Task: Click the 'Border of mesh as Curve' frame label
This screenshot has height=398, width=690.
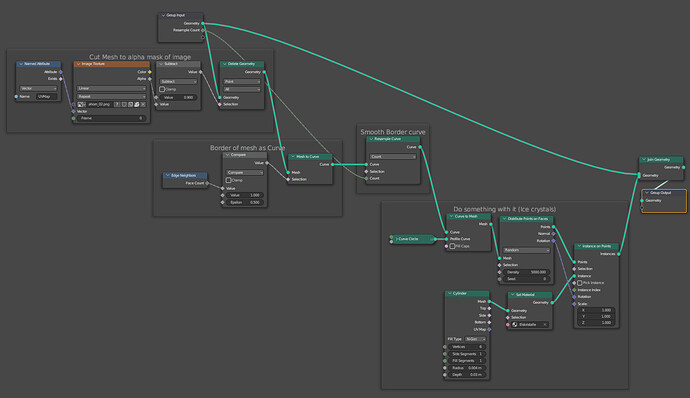Action: (247, 148)
